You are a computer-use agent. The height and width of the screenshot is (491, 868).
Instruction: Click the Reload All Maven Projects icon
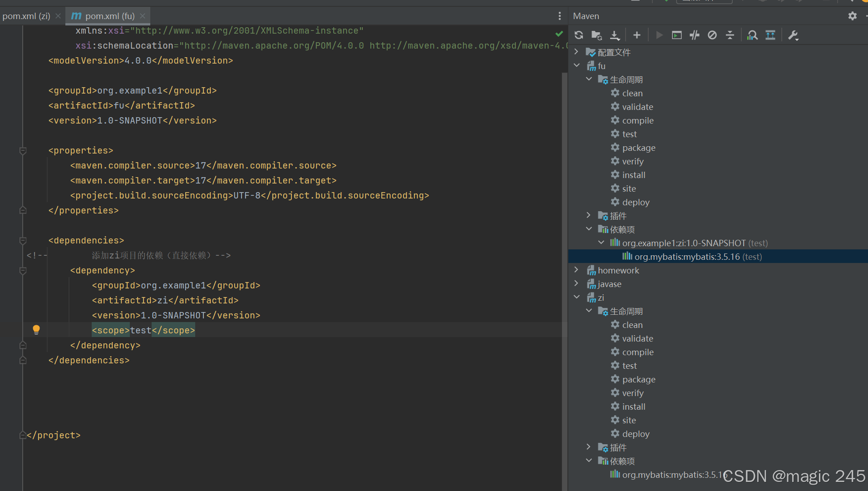coord(579,35)
